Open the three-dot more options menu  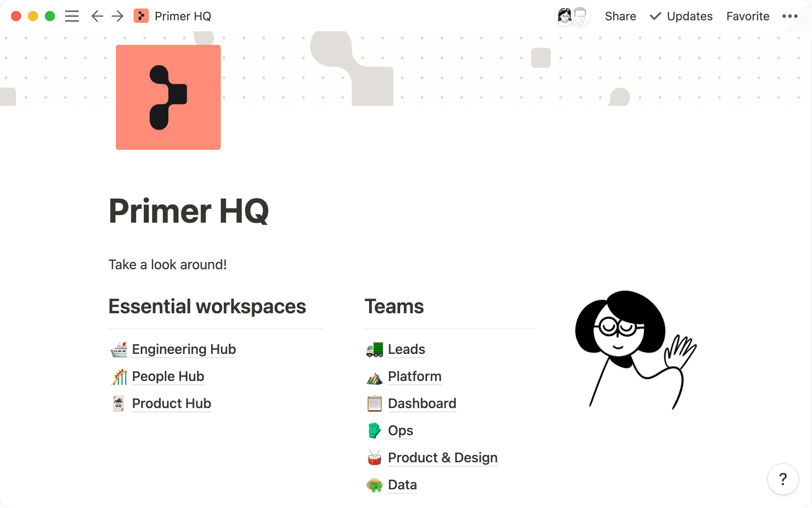(790, 16)
